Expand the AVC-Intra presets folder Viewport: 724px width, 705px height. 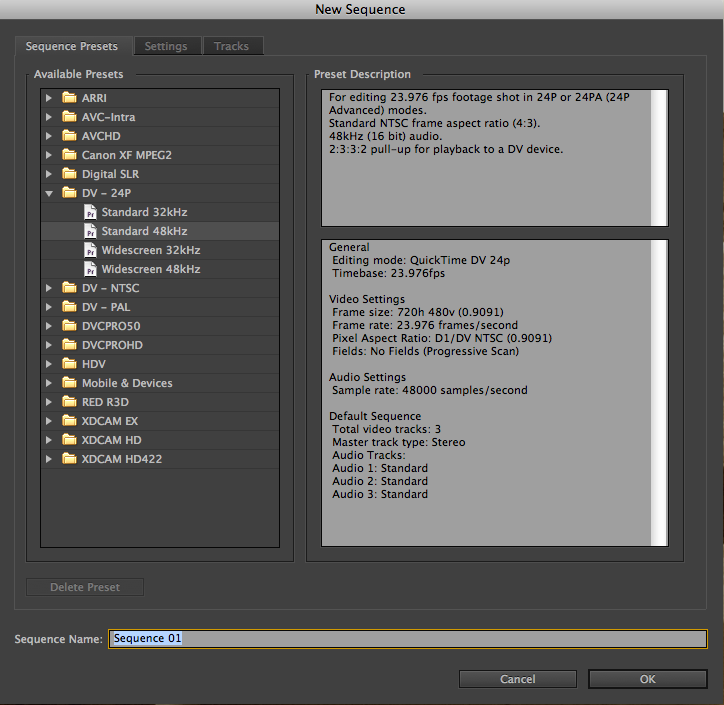click(x=48, y=117)
